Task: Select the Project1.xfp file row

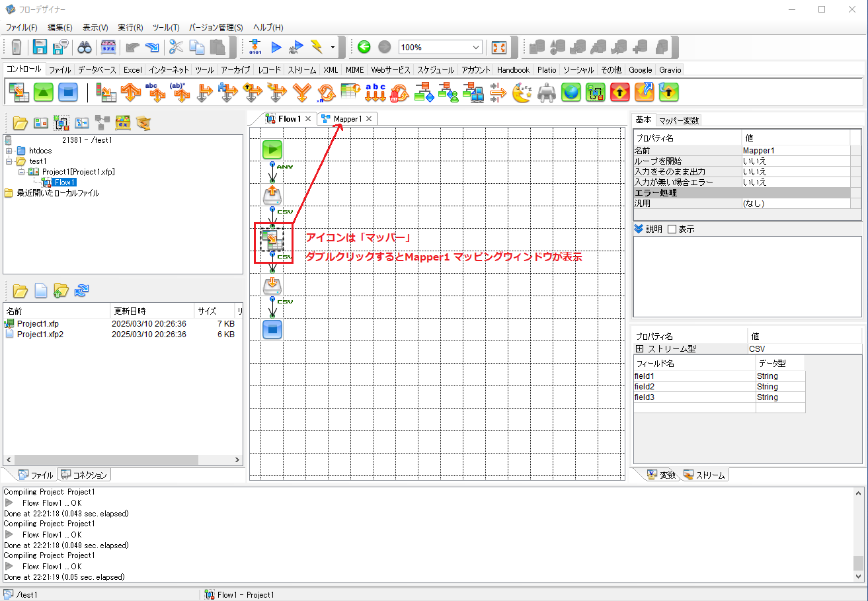Action: click(122, 324)
